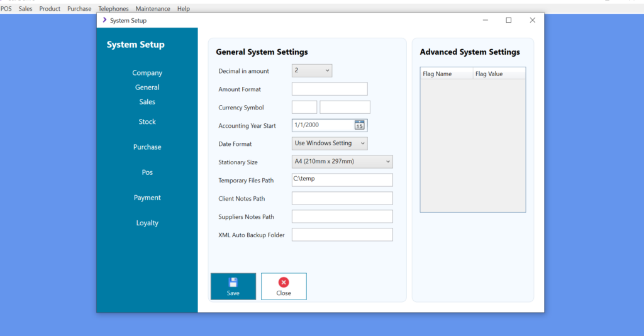
Task: Open the Accounting Year Start calendar picker
Action: (359, 125)
